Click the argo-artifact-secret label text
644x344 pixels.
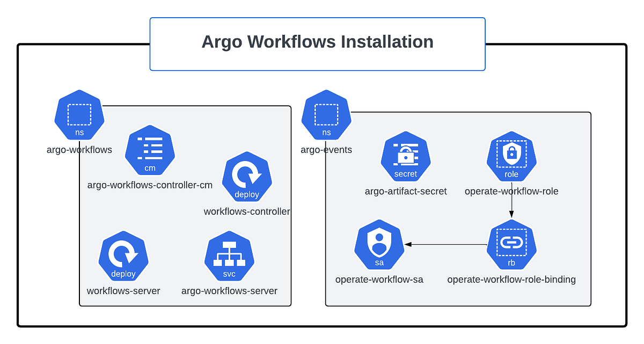(406, 191)
